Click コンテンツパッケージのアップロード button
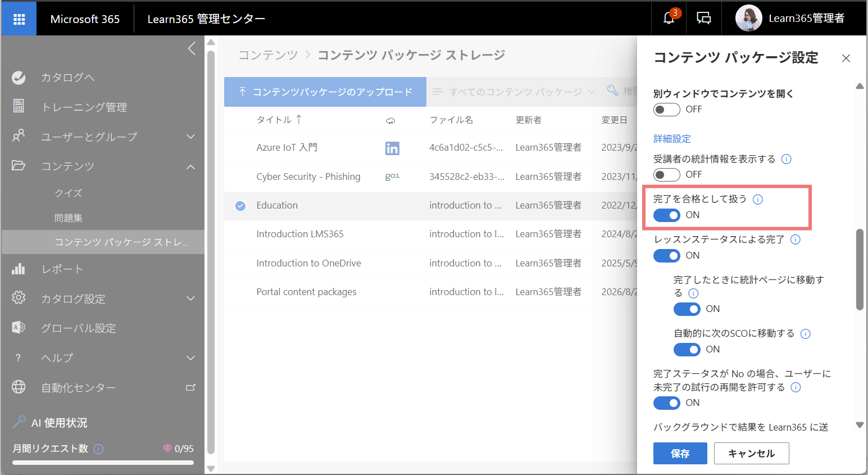868x475 pixels. 325,92
